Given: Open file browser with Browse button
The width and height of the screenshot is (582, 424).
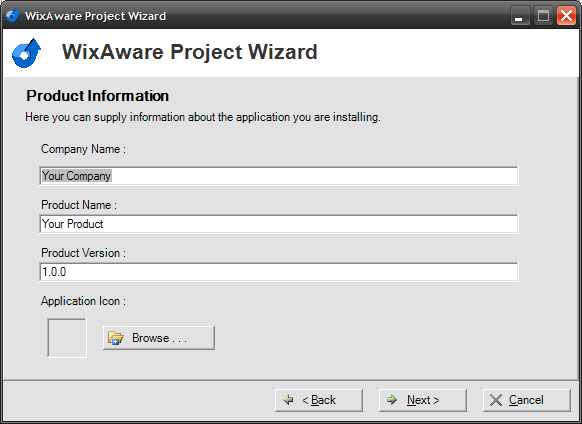Looking at the screenshot, I should click(x=159, y=338).
